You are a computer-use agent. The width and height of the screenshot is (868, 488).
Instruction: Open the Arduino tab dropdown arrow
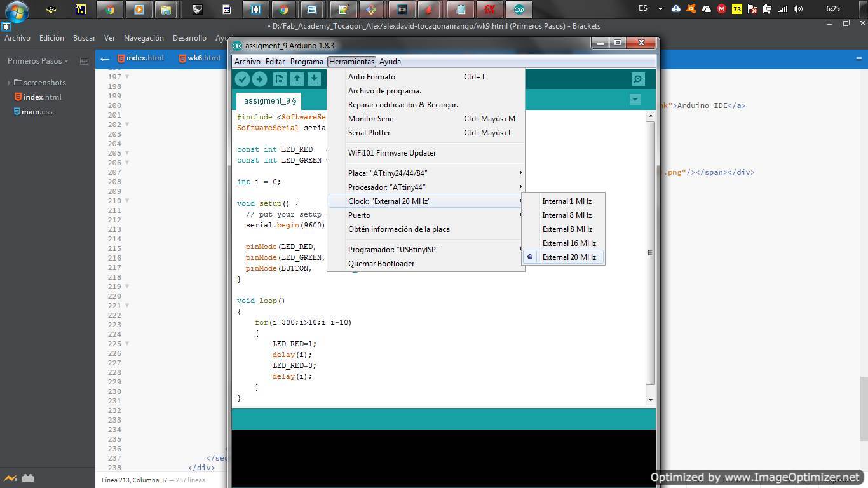pyautogui.click(x=635, y=100)
